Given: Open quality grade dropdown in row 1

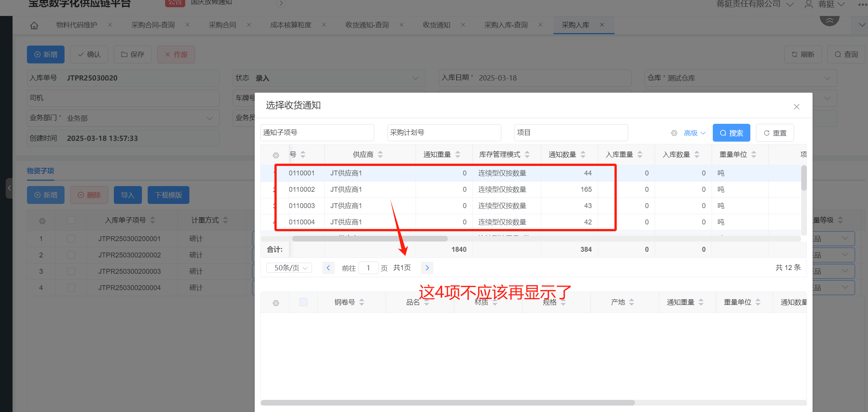Looking at the screenshot, I should click(x=845, y=238).
